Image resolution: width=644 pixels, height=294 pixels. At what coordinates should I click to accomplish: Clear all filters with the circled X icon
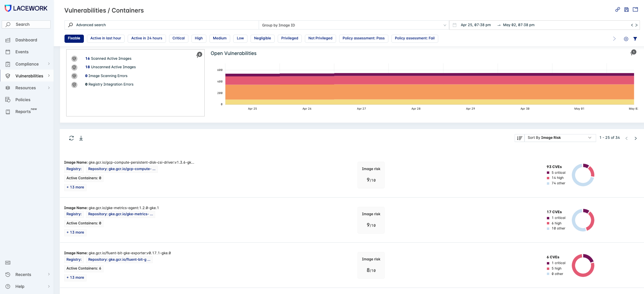point(626,39)
